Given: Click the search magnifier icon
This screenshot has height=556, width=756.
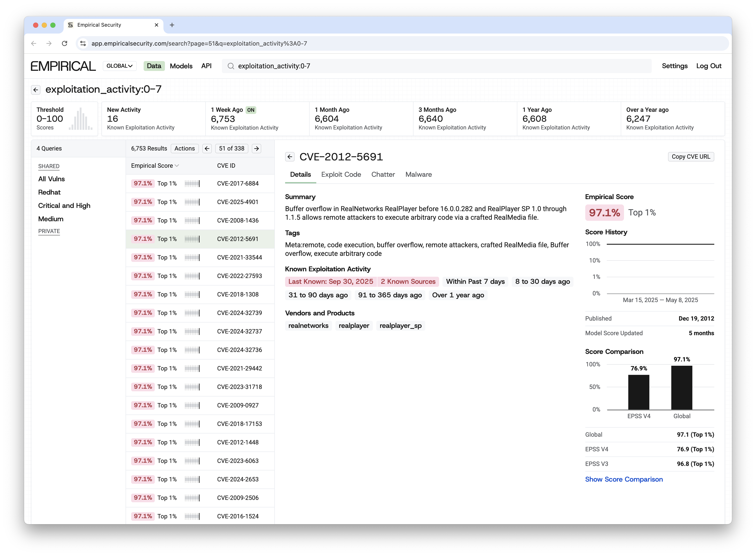Looking at the screenshot, I should point(231,66).
